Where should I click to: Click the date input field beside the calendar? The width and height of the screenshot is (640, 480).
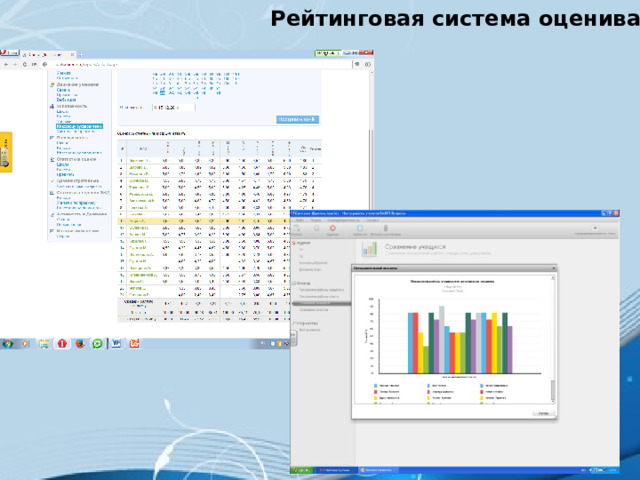pos(173,107)
